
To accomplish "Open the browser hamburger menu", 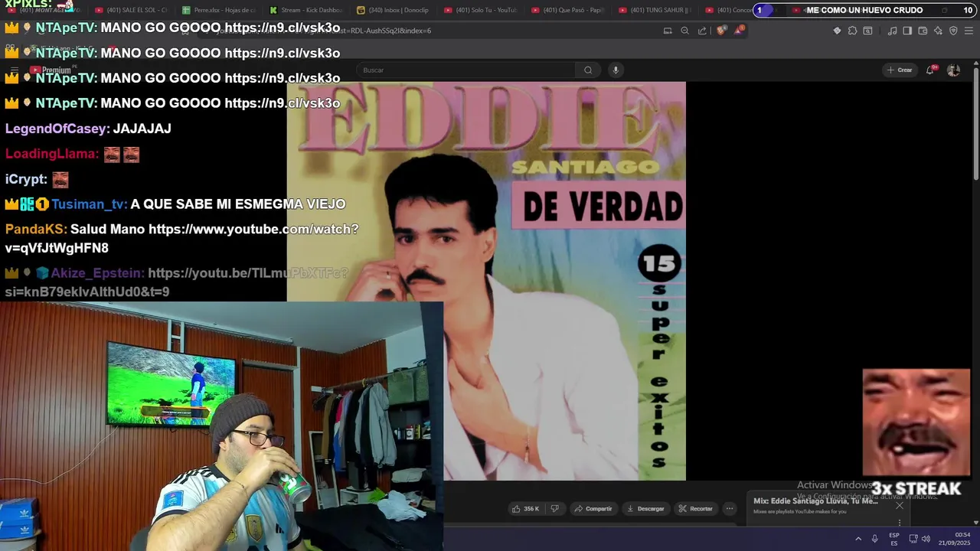I will tap(969, 31).
